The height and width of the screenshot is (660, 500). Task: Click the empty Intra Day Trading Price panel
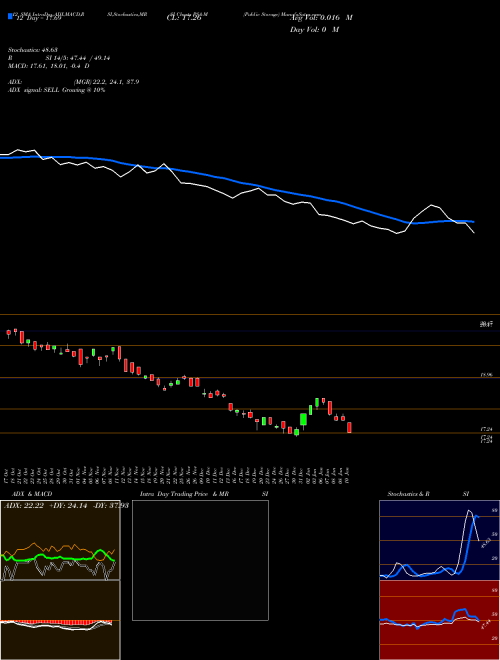tap(200, 560)
